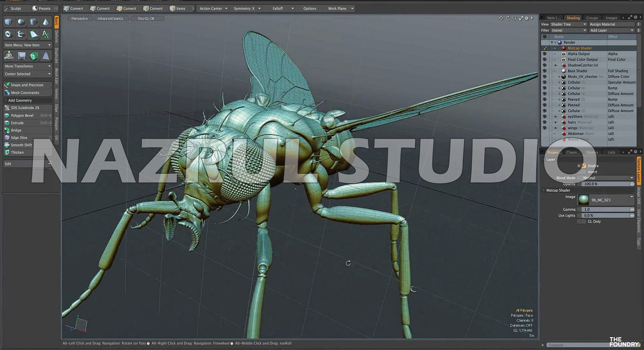644x350 pixels.
Task: Toggle the Enable layer checkbox
Action: 584,166
